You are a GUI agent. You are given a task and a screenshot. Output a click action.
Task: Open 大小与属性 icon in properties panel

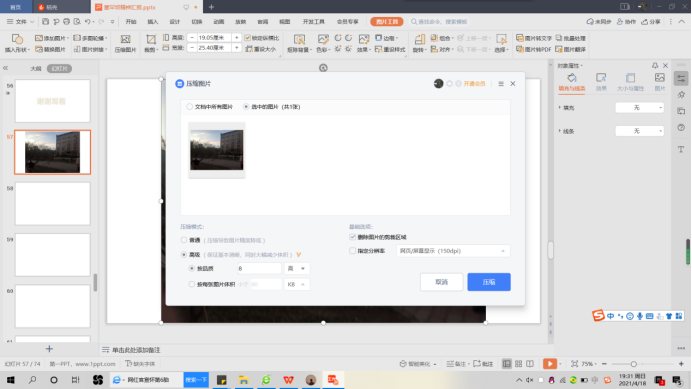[x=630, y=78]
